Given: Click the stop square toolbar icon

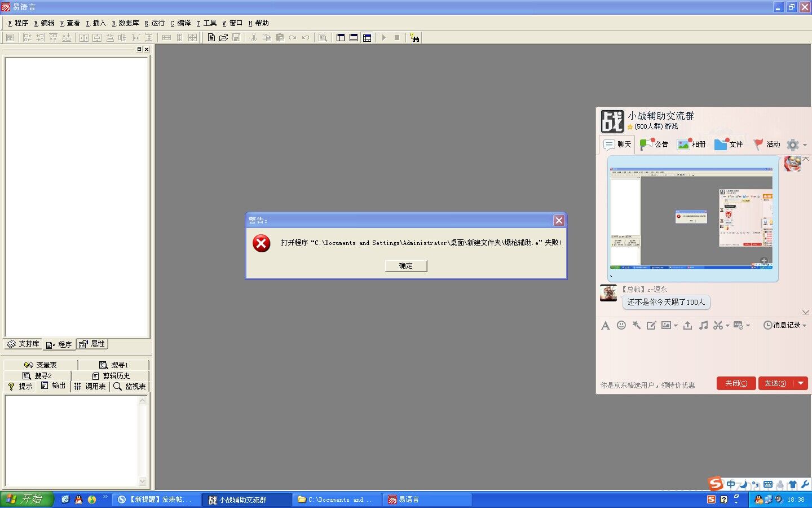Looking at the screenshot, I should coord(397,38).
